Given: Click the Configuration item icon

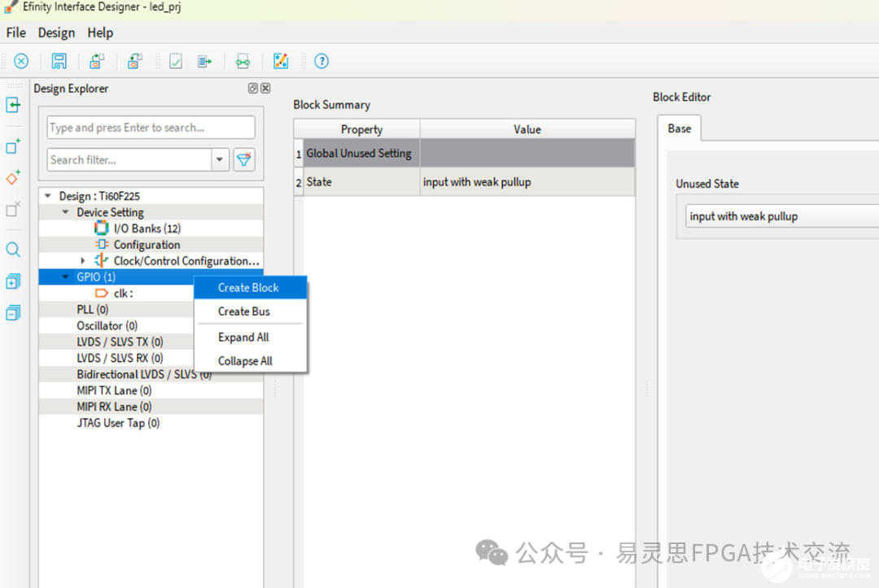Looking at the screenshot, I should tap(102, 244).
